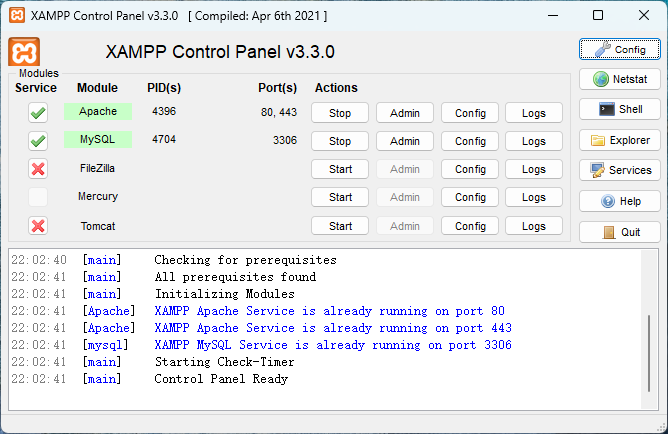The width and height of the screenshot is (668, 434).
Task: Click the 'Initializing Modules' log entry
Action: [225, 294]
